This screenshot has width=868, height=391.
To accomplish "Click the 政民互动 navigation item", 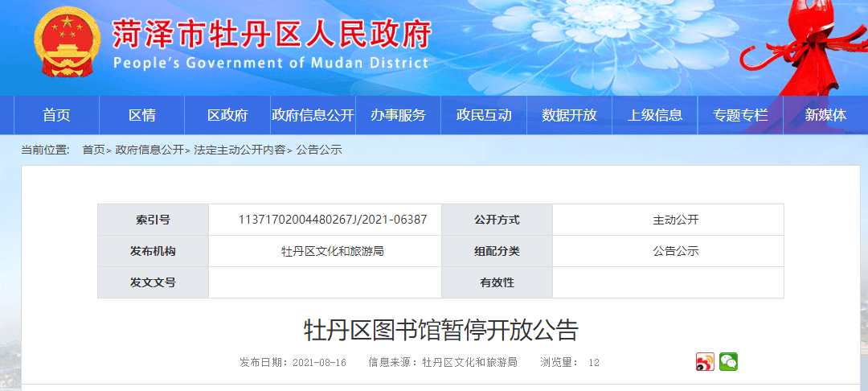I will pos(484,115).
